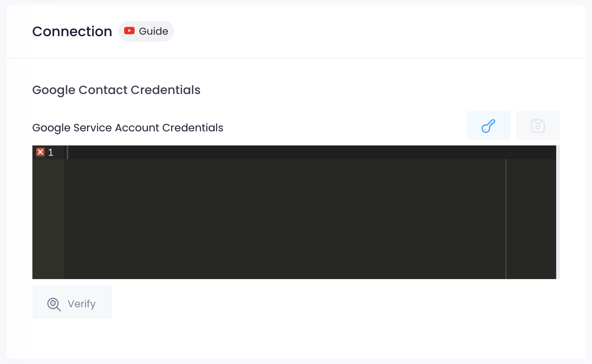Place the cursor at the text caret on line 1
The width and height of the screenshot is (592, 364).
(x=68, y=152)
